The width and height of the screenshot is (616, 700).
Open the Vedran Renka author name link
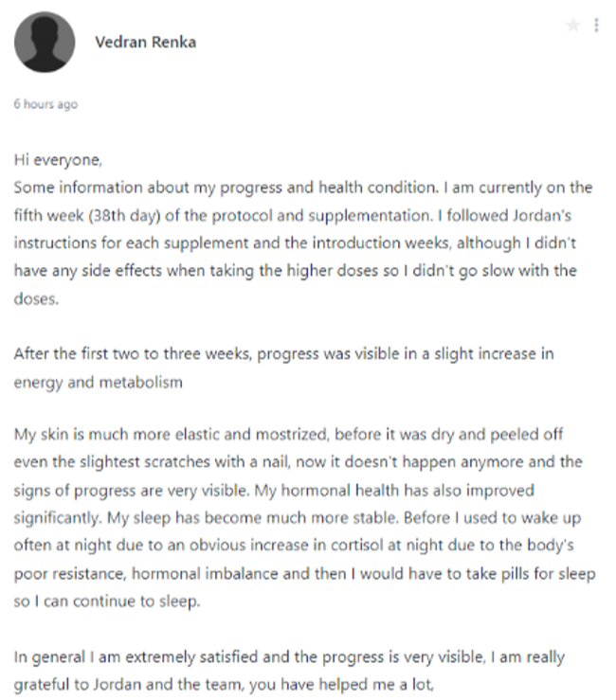[x=146, y=42]
